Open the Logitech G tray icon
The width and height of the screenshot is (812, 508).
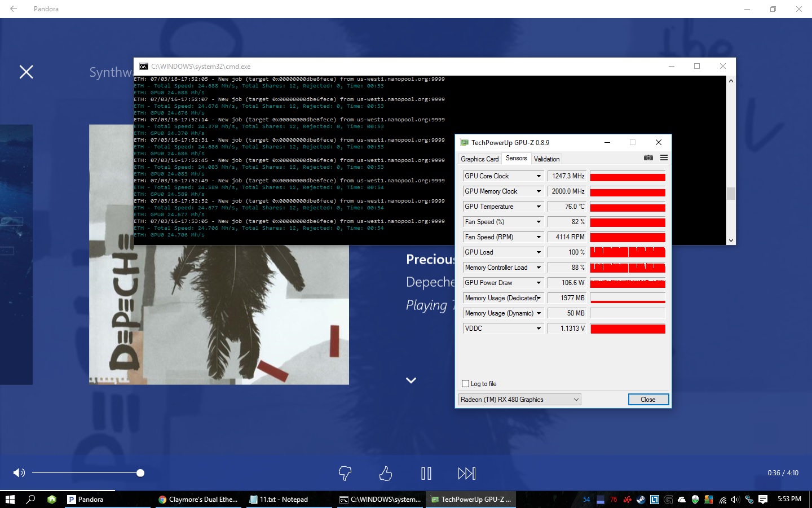[x=668, y=500]
